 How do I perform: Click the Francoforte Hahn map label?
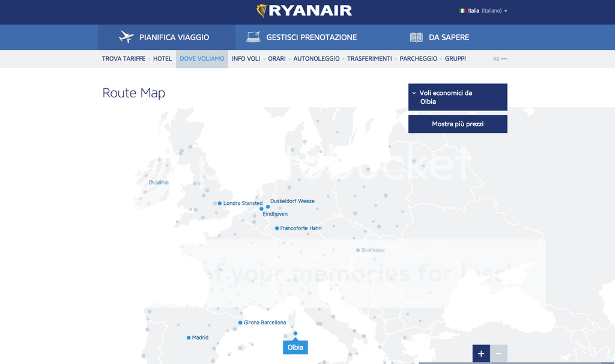pos(301,228)
